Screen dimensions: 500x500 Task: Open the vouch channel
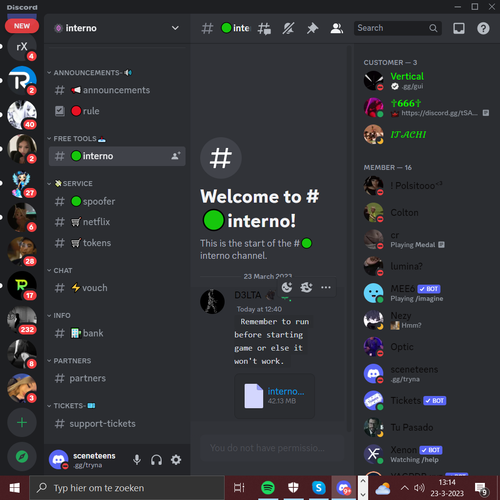click(x=117, y=288)
